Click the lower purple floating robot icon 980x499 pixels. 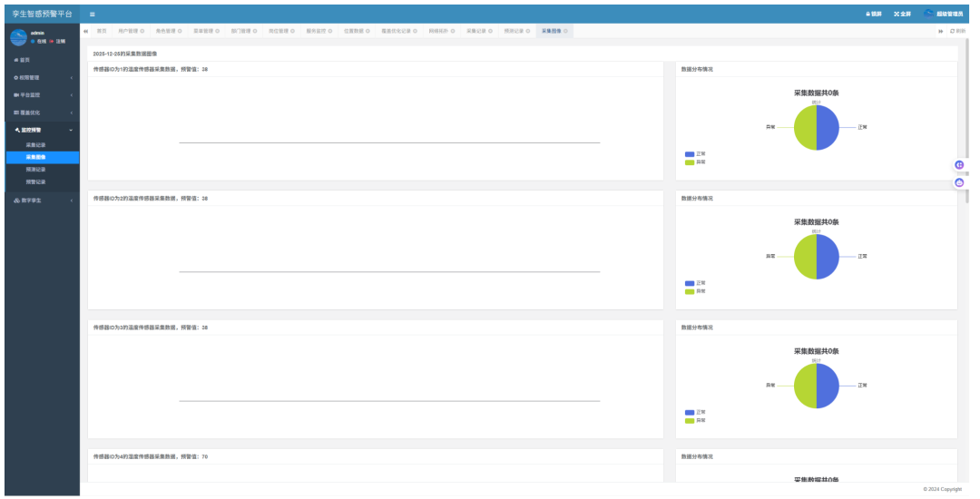[x=959, y=182]
